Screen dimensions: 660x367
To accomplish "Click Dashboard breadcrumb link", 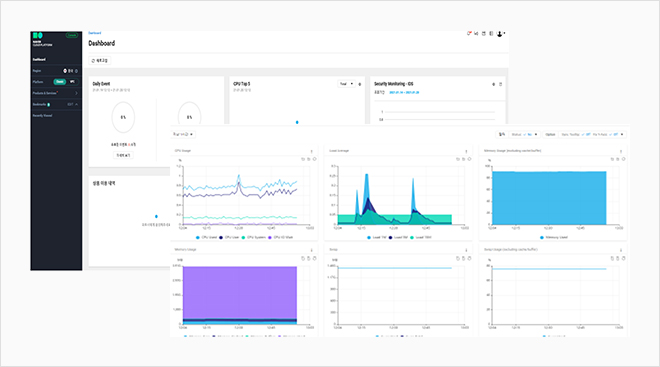I will 95,33.
